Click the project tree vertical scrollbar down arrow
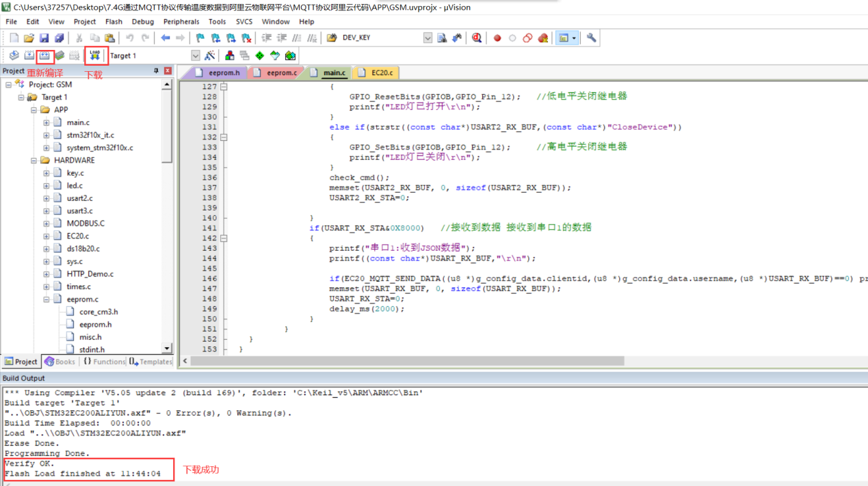Image resolution: width=868 pixels, height=486 pixels. pos(167,348)
